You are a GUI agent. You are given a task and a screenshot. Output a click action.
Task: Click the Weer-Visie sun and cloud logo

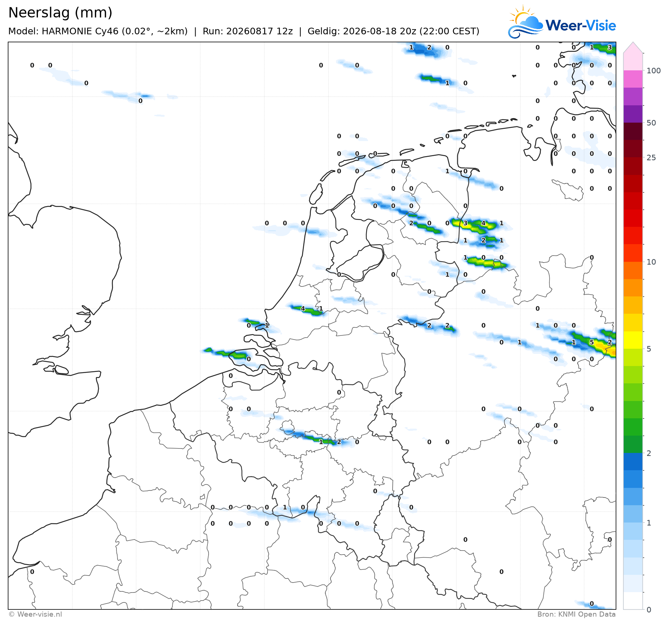(x=526, y=21)
